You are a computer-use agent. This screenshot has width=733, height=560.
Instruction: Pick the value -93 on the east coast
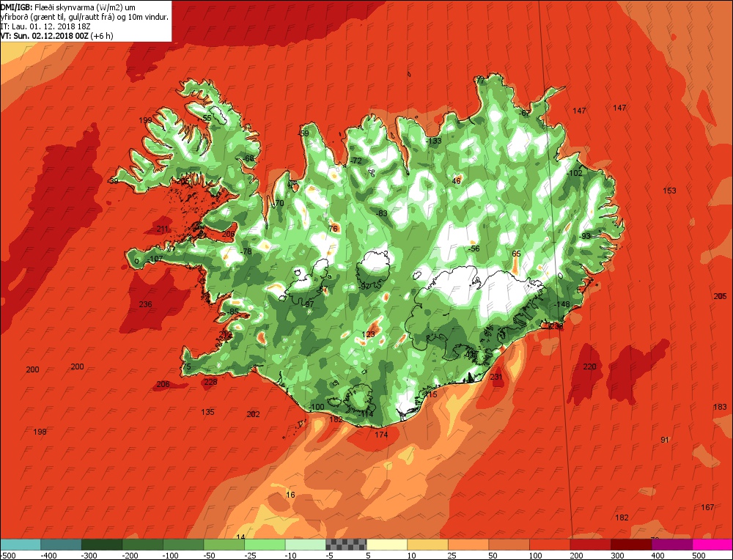pos(584,237)
